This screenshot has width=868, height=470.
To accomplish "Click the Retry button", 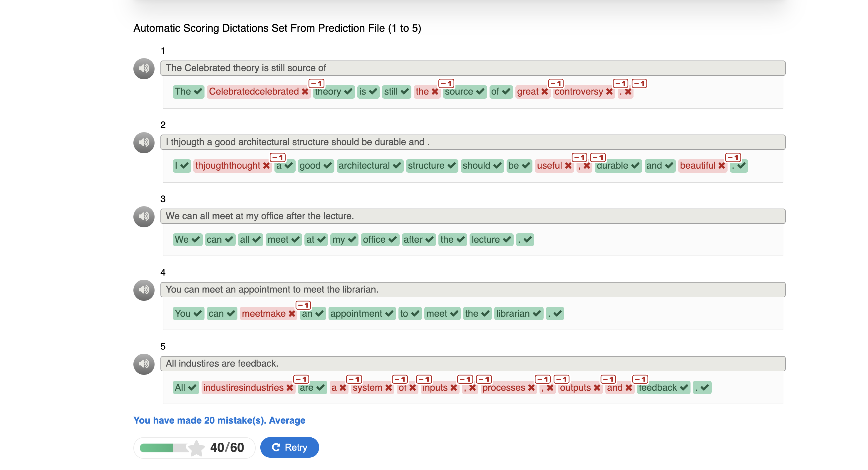I will coord(289,447).
